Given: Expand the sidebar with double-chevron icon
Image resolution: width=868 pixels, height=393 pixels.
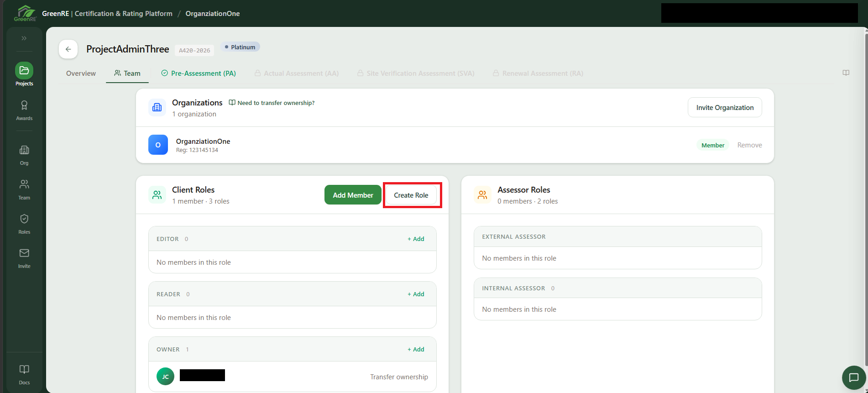Looking at the screenshot, I should coord(24,38).
